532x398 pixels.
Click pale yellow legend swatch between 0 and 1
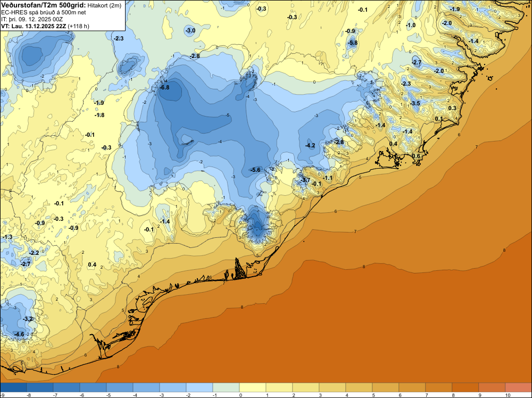(253, 387)
